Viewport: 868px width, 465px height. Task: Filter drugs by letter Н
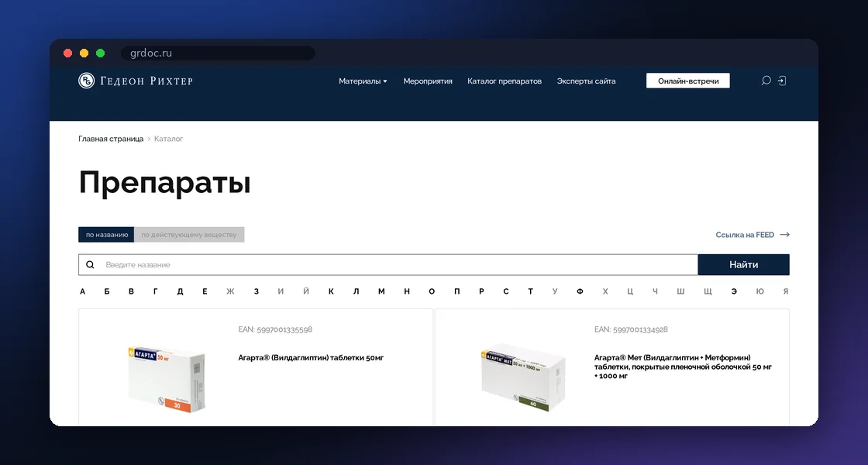coord(407,291)
